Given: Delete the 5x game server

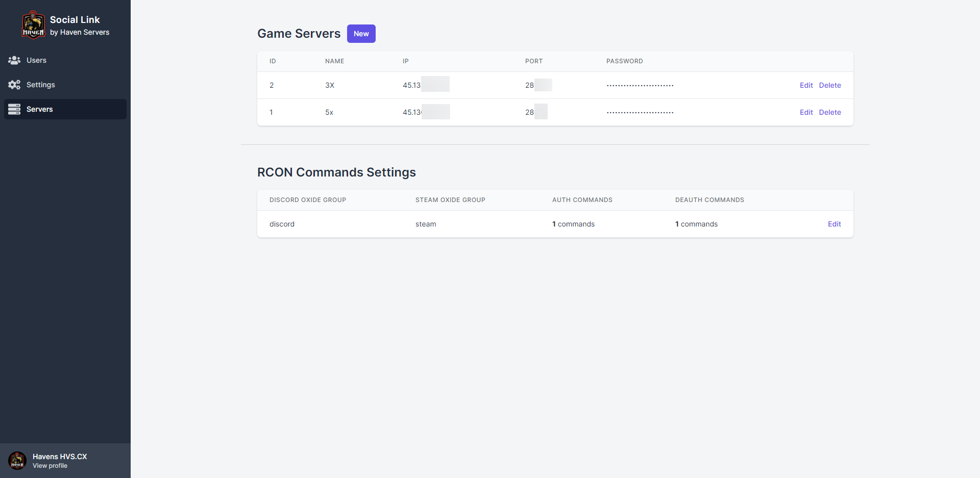Looking at the screenshot, I should [830, 112].
